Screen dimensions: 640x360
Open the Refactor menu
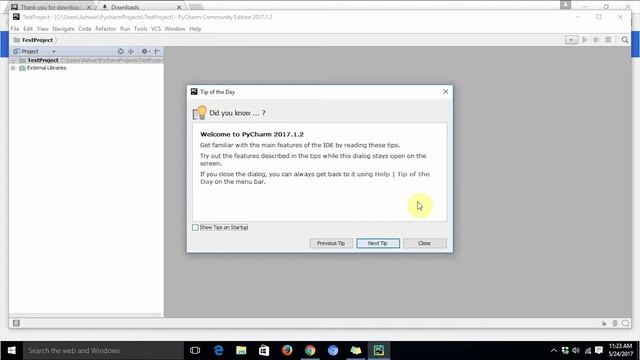click(106, 29)
